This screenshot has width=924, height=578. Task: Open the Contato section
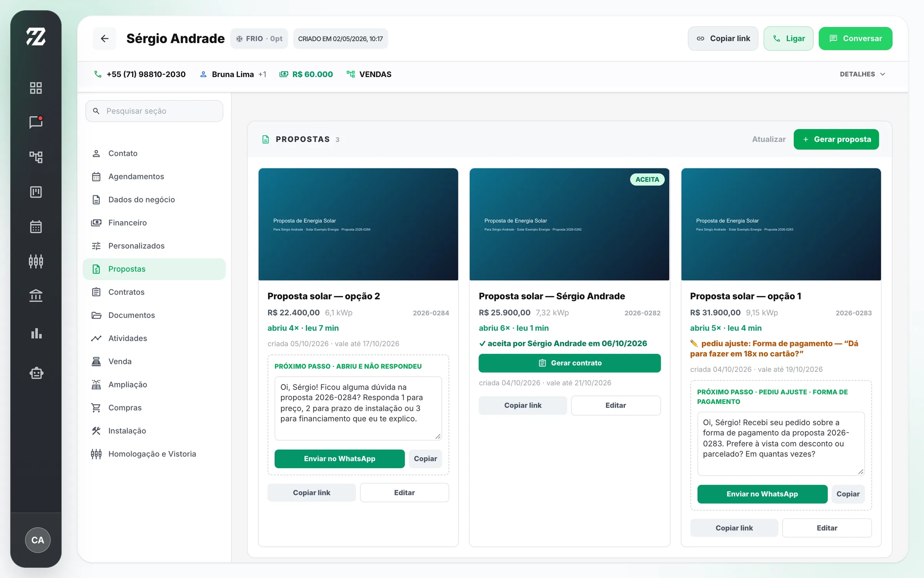(x=154, y=153)
